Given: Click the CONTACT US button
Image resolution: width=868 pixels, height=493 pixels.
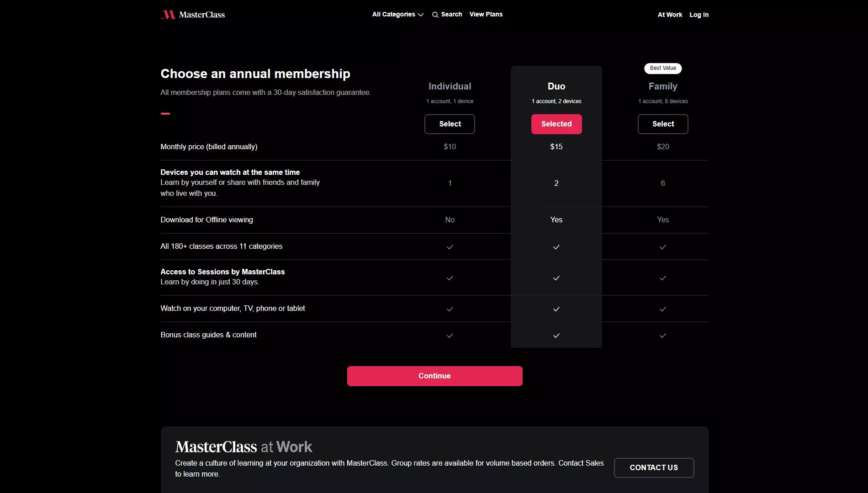Looking at the screenshot, I should pyautogui.click(x=654, y=468).
